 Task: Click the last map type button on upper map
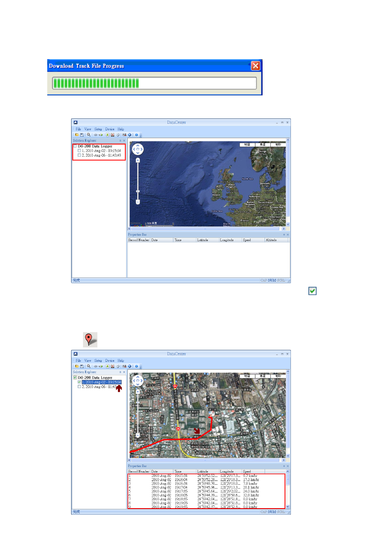(x=278, y=145)
